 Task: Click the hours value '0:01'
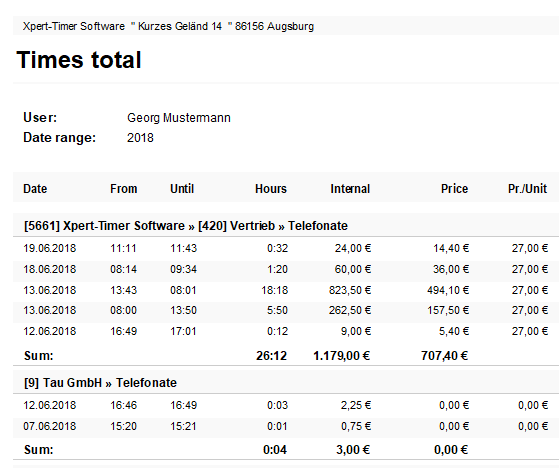277,426
